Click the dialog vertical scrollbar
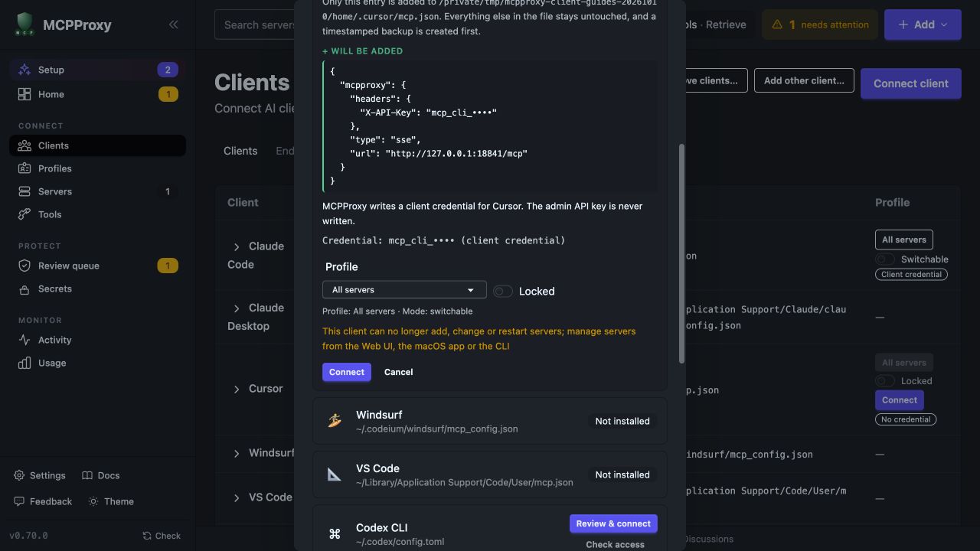 tap(681, 253)
